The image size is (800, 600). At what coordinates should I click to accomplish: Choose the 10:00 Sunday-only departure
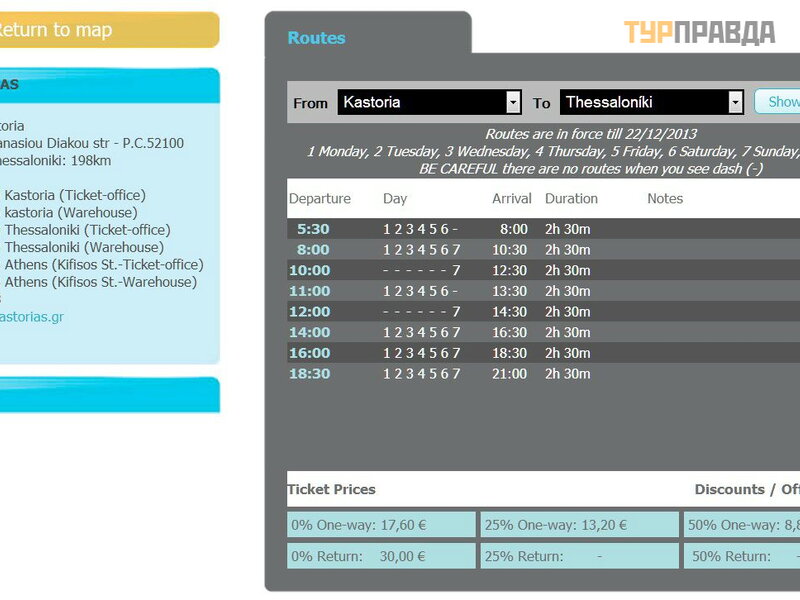click(x=309, y=270)
